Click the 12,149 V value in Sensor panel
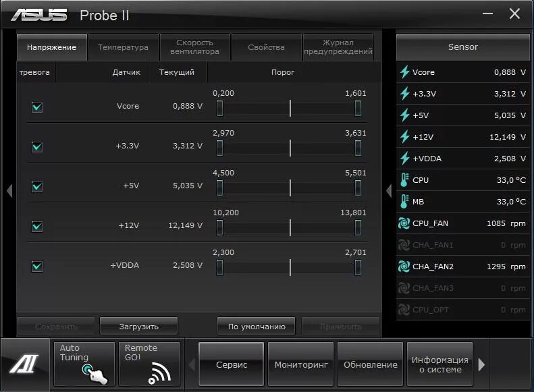534x392 pixels. (508, 137)
